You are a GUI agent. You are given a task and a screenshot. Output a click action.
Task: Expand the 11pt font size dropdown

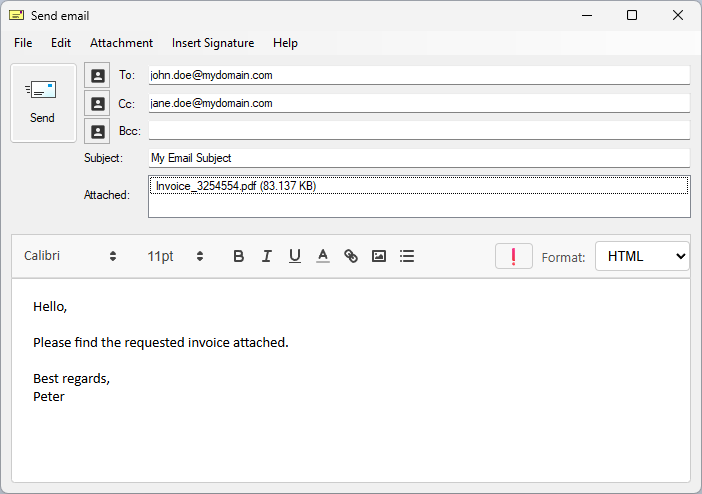176,256
